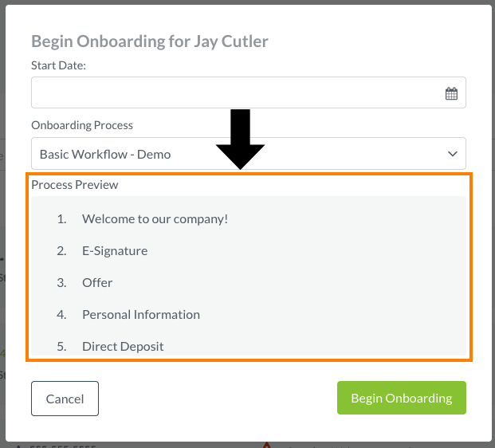This screenshot has width=495, height=448.
Task: Open the Basic Workflow - Demo dropdown
Action: point(249,153)
